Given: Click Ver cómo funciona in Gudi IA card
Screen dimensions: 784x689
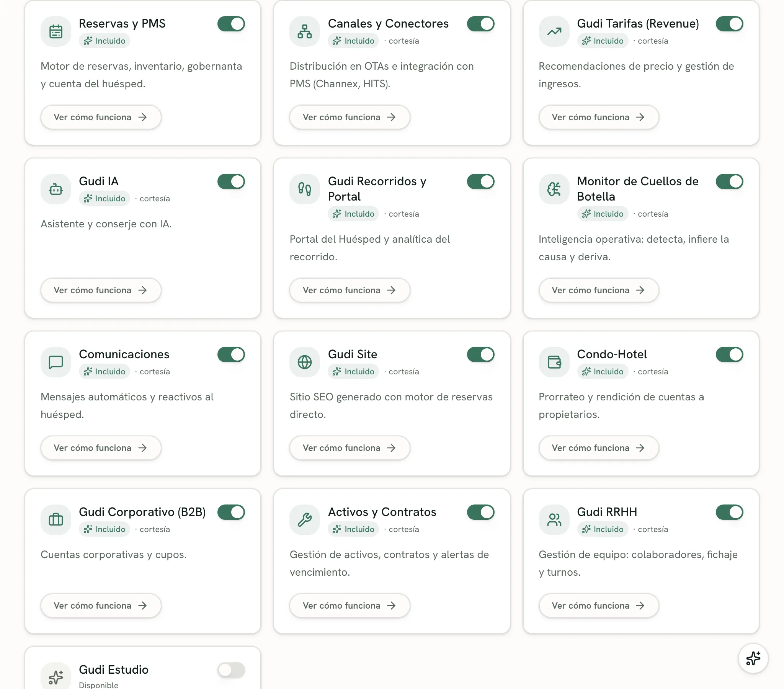Looking at the screenshot, I should click(x=101, y=290).
